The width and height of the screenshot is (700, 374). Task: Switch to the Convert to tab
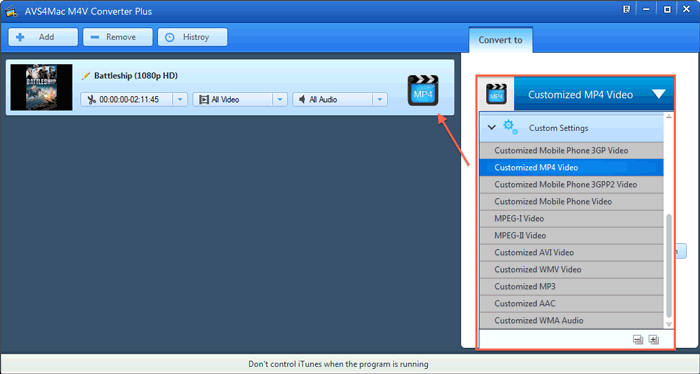pyautogui.click(x=500, y=40)
